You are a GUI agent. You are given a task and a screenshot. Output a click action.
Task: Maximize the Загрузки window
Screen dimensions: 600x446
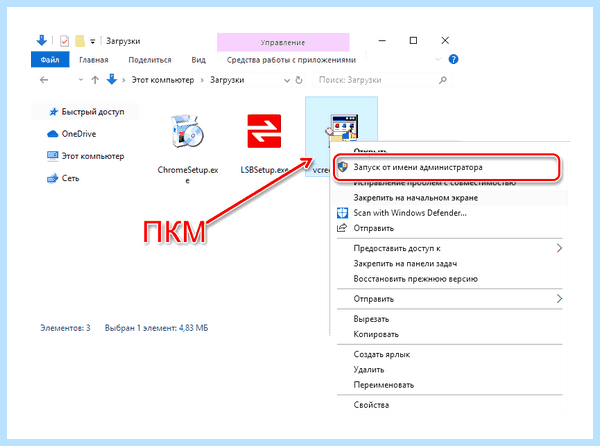(x=413, y=40)
